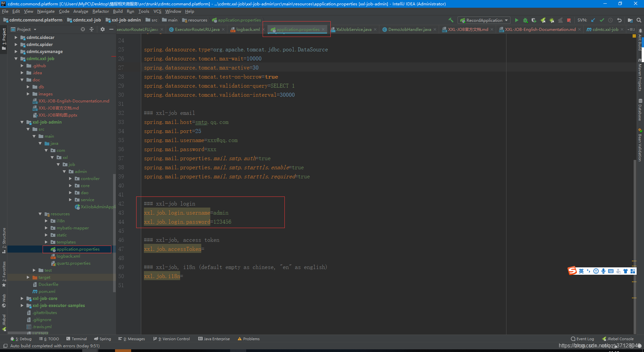Close the ExecutorRouteLRU.java tab
The height and width of the screenshot is (352, 644).
[x=223, y=30]
